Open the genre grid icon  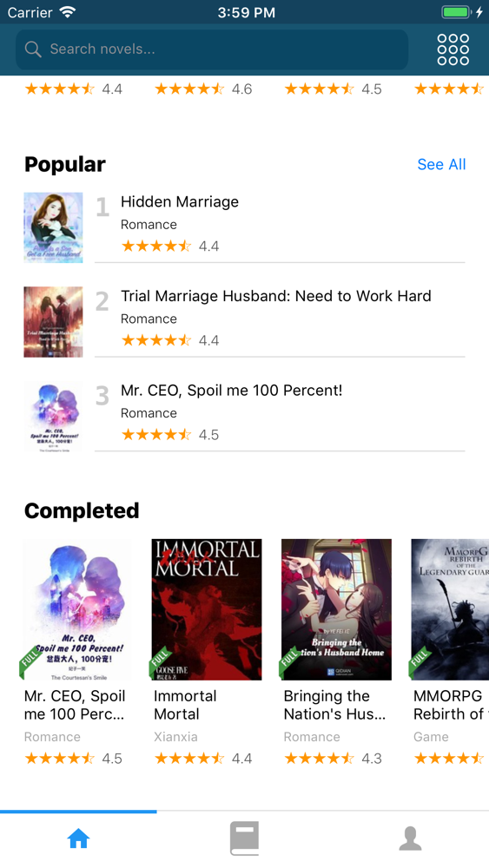coord(453,49)
